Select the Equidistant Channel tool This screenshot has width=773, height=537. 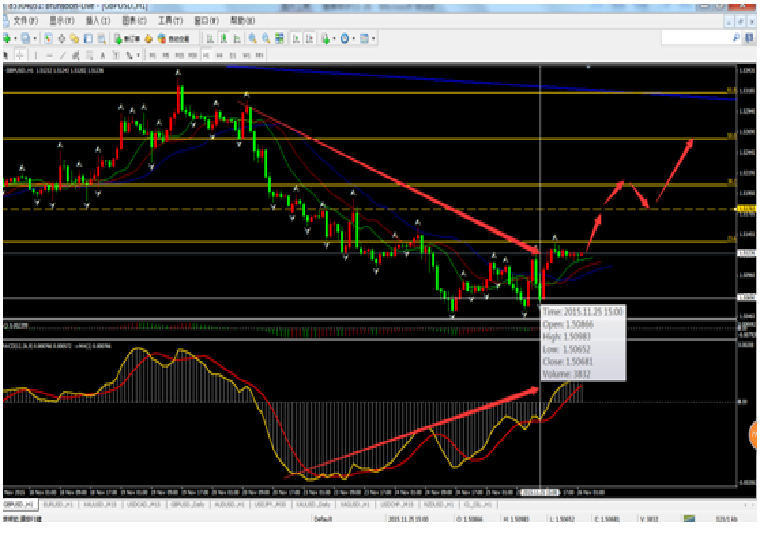(x=75, y=55)
